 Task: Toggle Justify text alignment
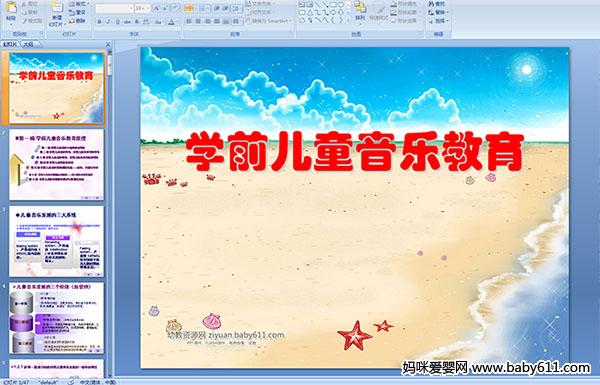pos(217,21)
